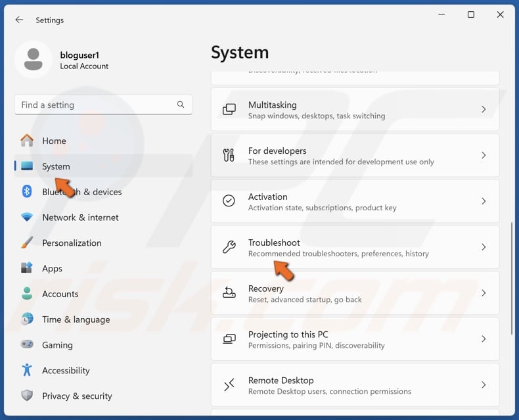The height and width of the screenshot is (420, 519).
Task: Open Accessibility settings label
Action: coord(66,370)
